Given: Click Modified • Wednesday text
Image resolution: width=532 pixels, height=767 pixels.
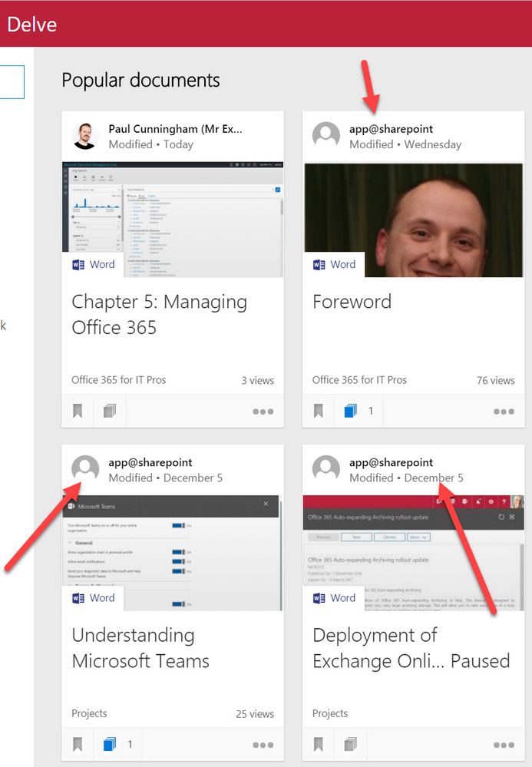Looking at the screenshot, I should pyautogui.click(x=405, y=144).
